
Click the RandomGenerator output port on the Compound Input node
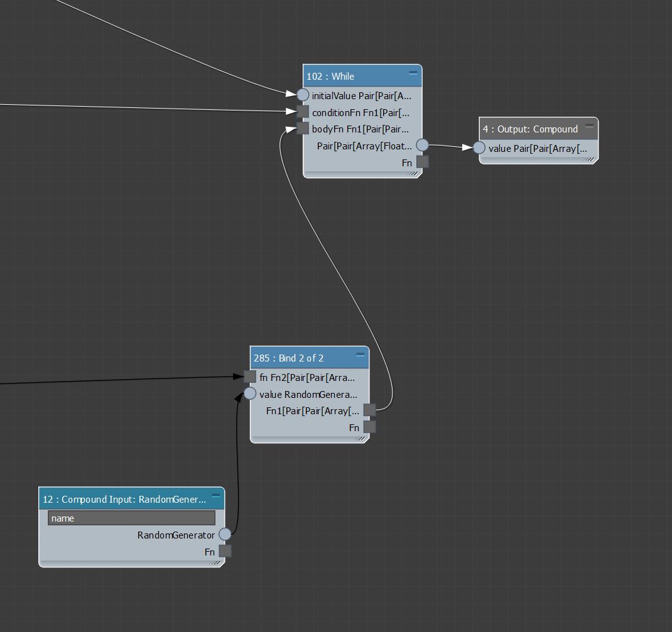(224, 535)
